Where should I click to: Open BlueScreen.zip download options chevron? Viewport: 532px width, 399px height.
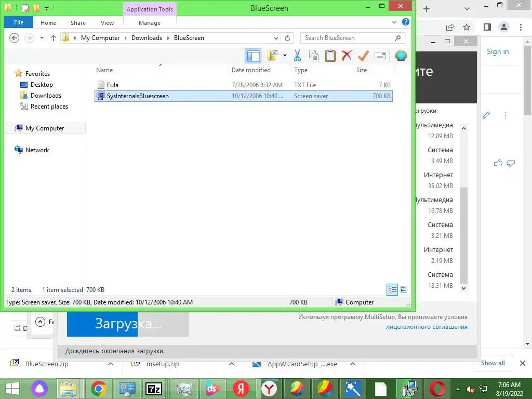tap(110, 364)
